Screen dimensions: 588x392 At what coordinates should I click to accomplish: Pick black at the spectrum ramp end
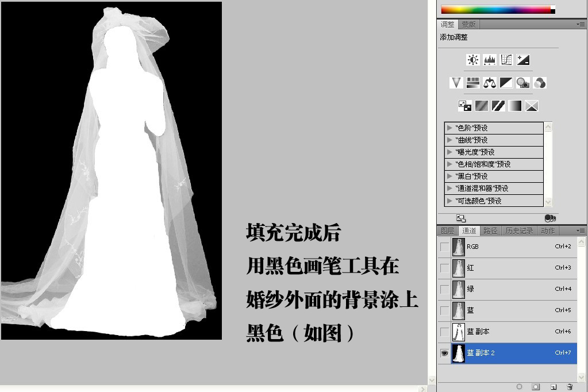[x=553, y=12]
